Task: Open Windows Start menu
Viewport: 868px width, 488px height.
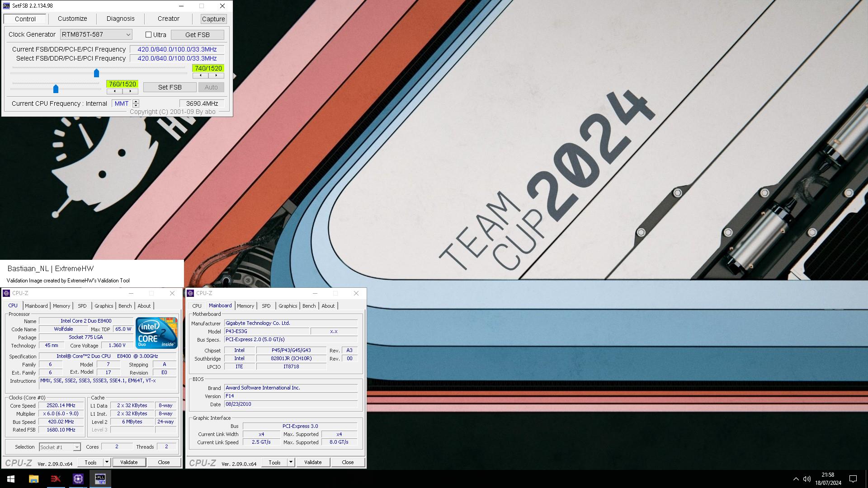Action: click(x=11, y=479)
